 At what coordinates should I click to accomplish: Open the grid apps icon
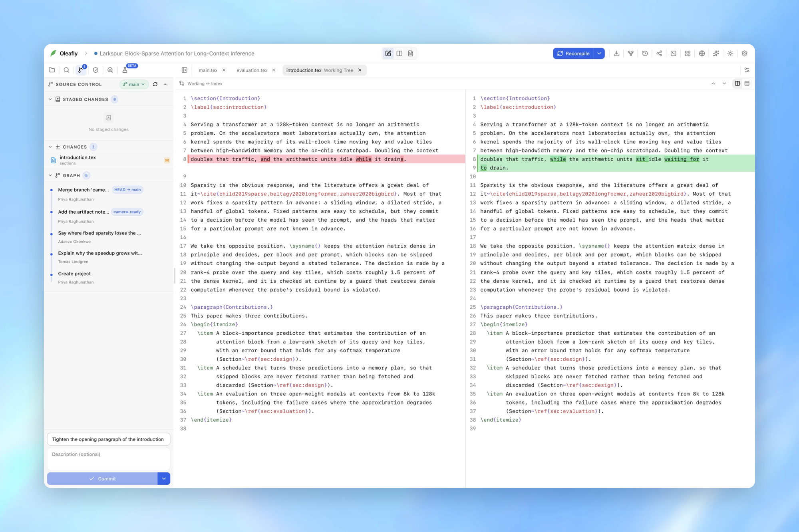pyautogui.click(x=688, y=54)
